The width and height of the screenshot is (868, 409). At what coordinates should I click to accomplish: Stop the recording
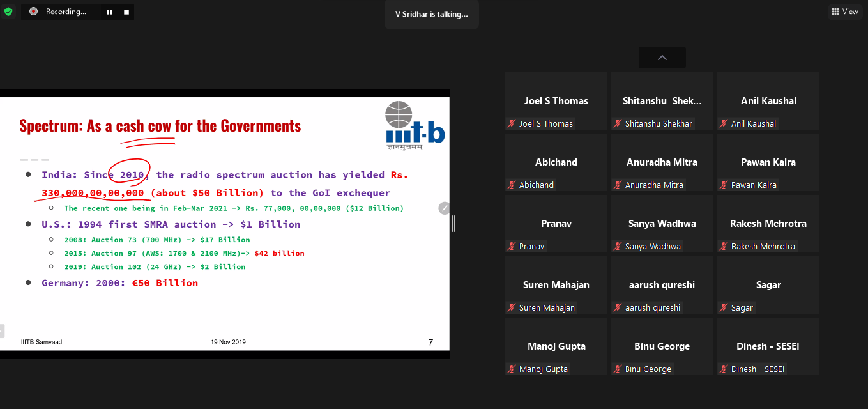pos(126,12)
